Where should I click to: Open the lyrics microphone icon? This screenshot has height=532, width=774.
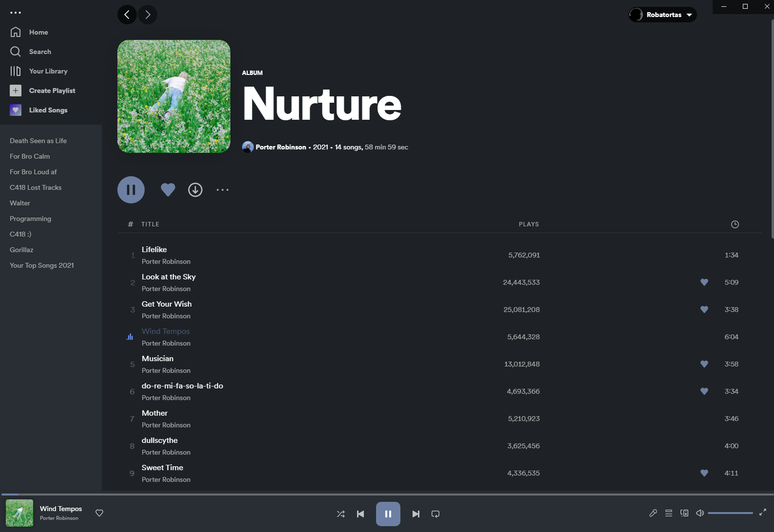(x=653, y=513)
